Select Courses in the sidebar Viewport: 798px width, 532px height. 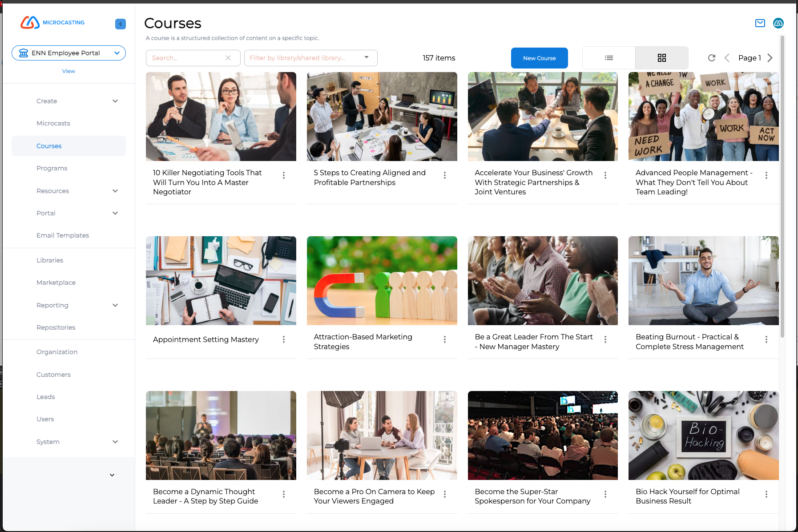tap(69, 146)
